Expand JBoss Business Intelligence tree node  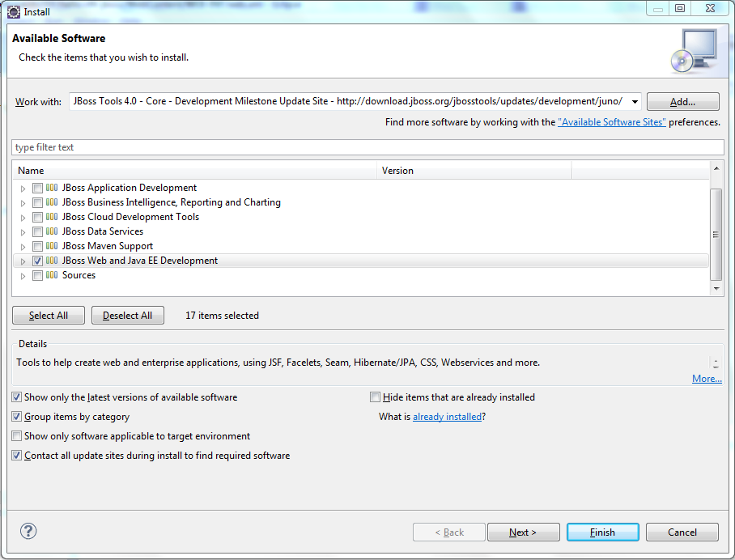tap(23, 203)
